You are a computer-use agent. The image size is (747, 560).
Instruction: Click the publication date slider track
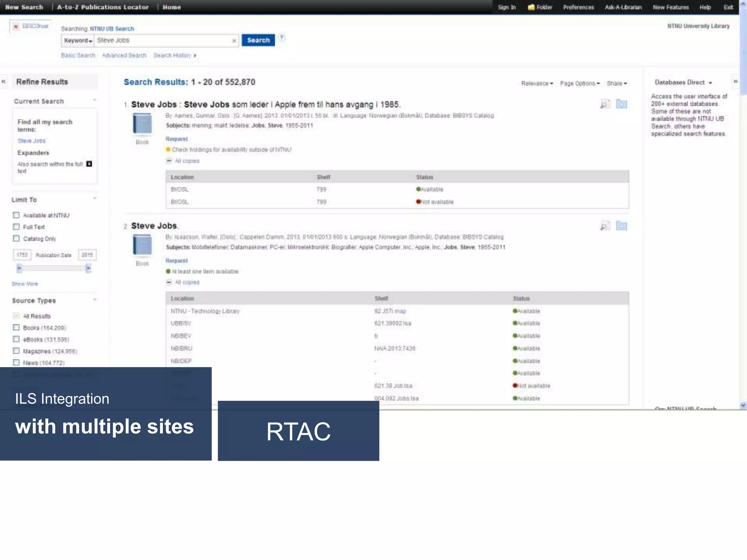coord(54,269)
